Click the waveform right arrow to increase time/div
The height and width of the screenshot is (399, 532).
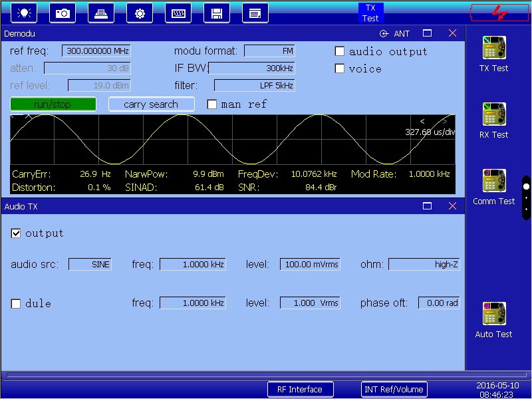tap(445, 121)
